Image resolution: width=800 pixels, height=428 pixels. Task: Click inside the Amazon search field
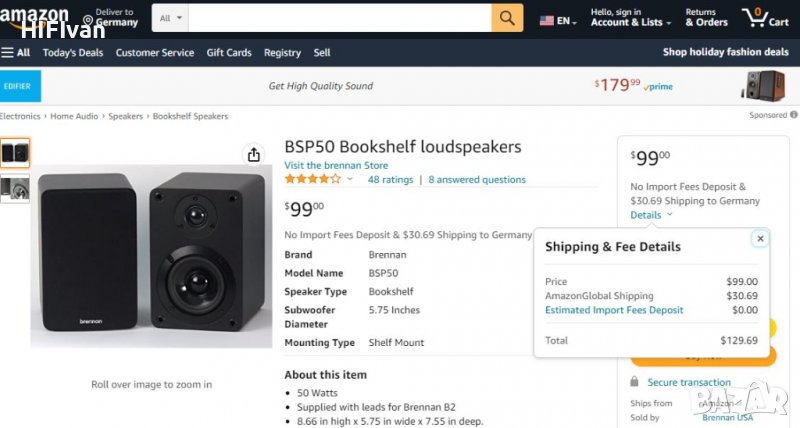pyautogui.click(x=340, y=18)
